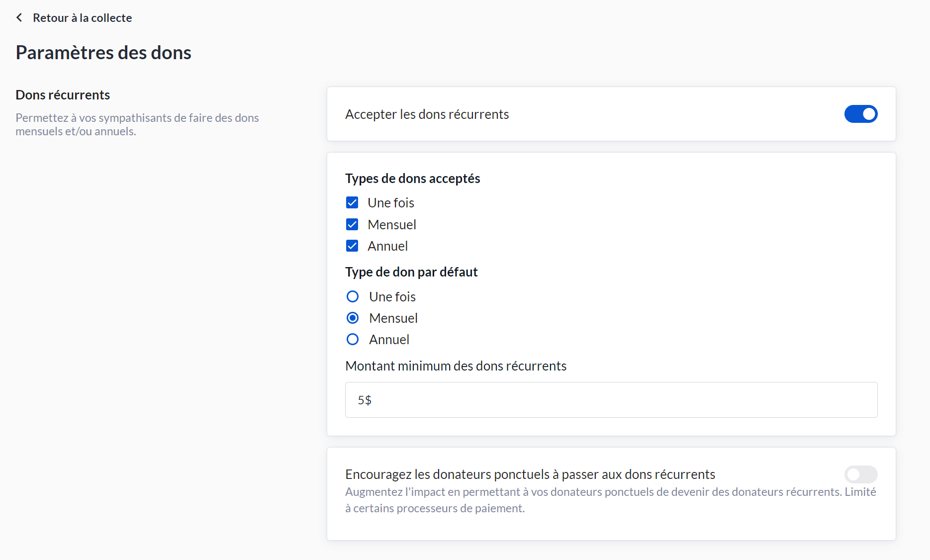The height and width of the screenshot is (560, 930).
Task: Click the minimum recurring amount field showing 5$
Action: point(611,400)
